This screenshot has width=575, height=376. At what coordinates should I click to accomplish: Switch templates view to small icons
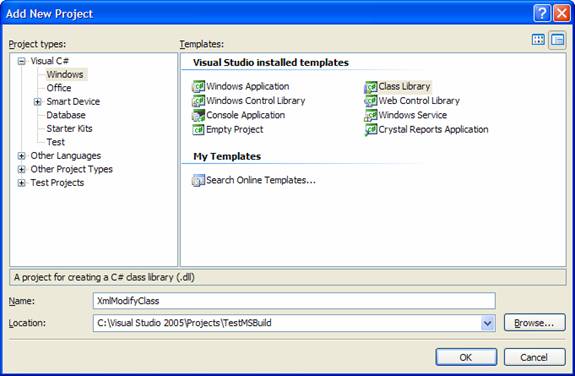557,40
